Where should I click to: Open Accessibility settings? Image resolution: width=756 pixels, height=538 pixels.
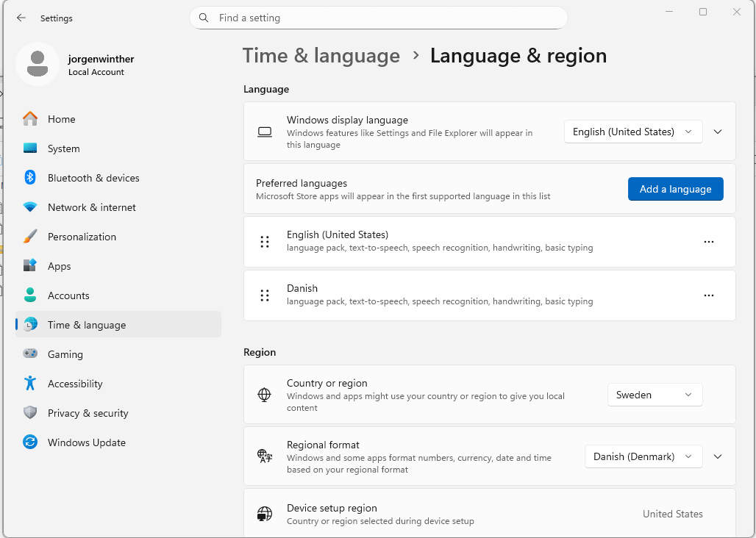[x=118, y=384]
